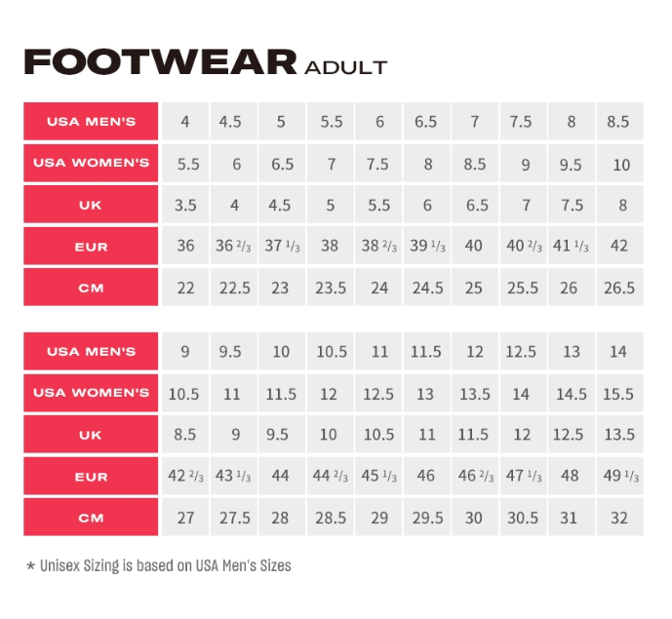Viewport: 672px width, 619px height.
Task: Select the EUR 40 cell
Action: coord(474,247)
